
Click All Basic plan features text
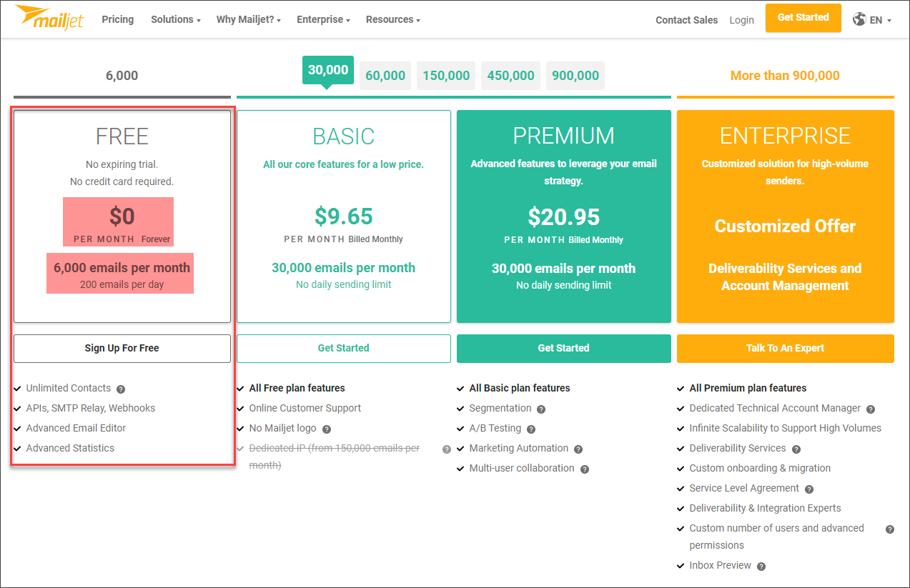520,389
